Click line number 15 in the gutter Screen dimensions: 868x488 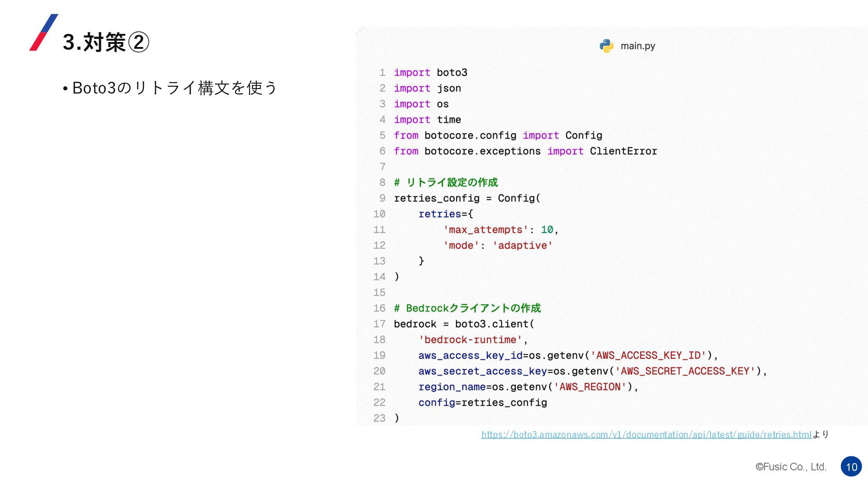(379, 293)
